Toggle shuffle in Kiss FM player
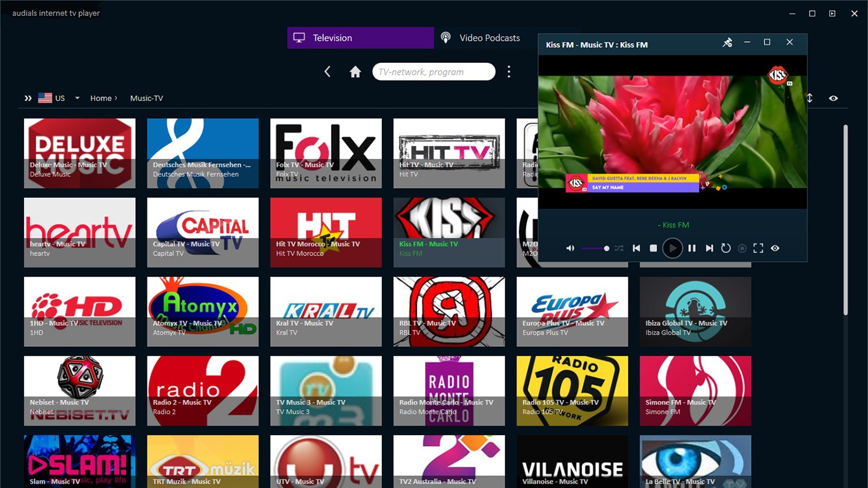This screenshot has height=488, width=868. tap(619, 248)
